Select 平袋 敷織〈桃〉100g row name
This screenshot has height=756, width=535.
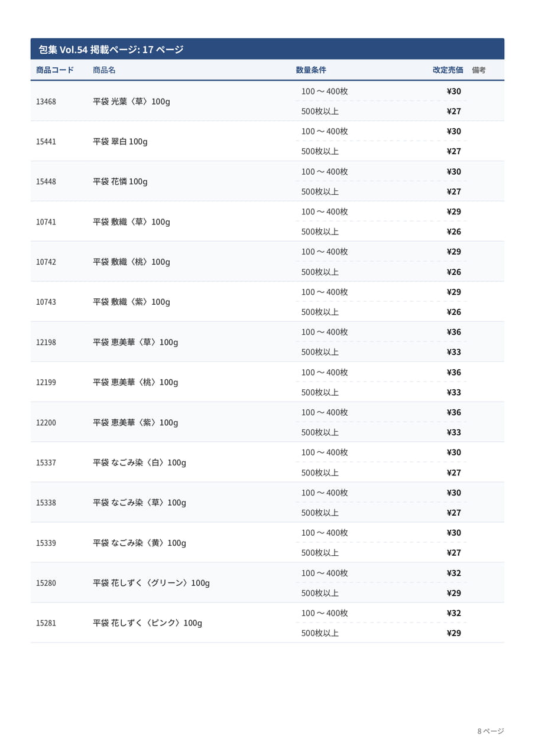(x=131, y=262)
